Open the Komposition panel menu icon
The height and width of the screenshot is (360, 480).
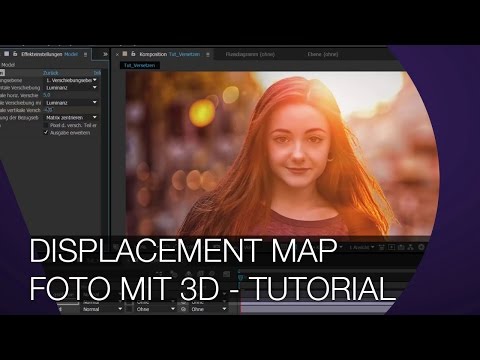tap(208, 54)
